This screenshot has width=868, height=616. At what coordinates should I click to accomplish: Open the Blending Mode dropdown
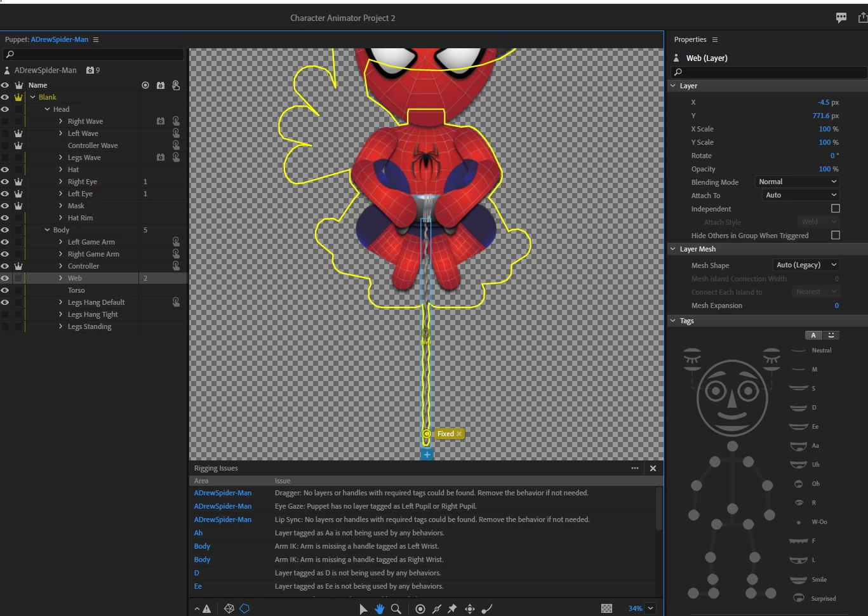click(798, 182)
